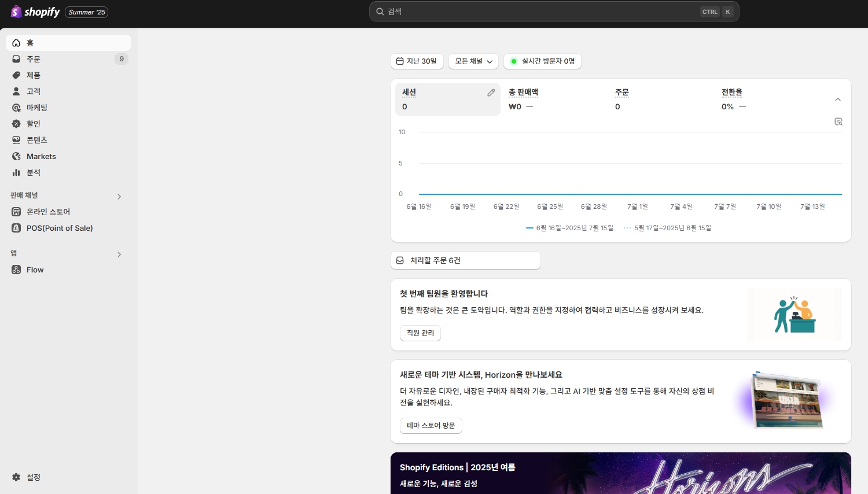This screenshot has height=494, width=868.
Task: Click the pencil edit icon on 세션 card
Action: pos(491,93)
